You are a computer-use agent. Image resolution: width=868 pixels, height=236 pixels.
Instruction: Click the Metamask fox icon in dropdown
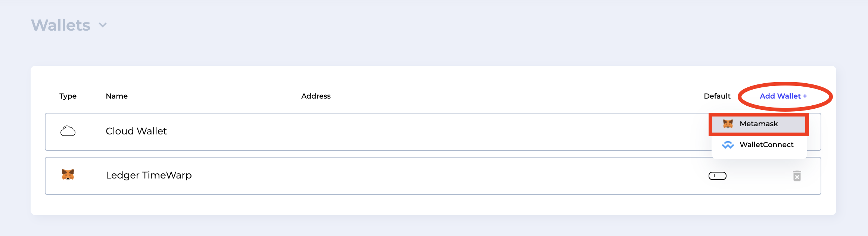coord(728,124)
